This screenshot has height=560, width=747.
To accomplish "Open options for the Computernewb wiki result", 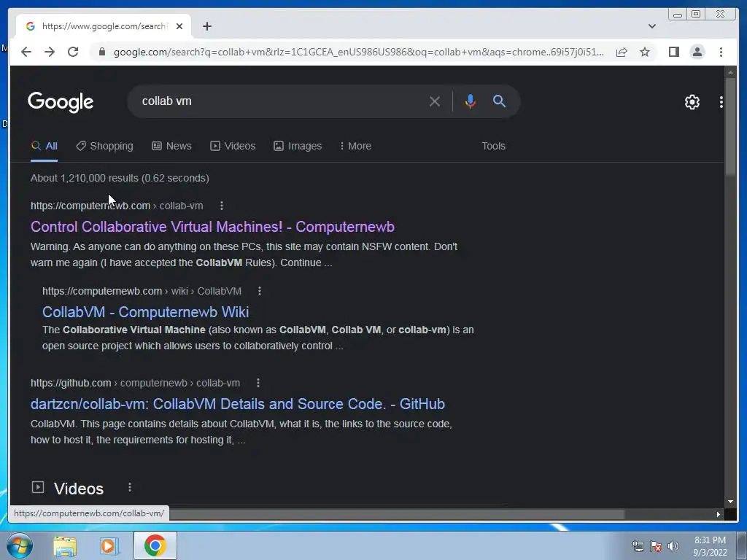I will [260, 291].
